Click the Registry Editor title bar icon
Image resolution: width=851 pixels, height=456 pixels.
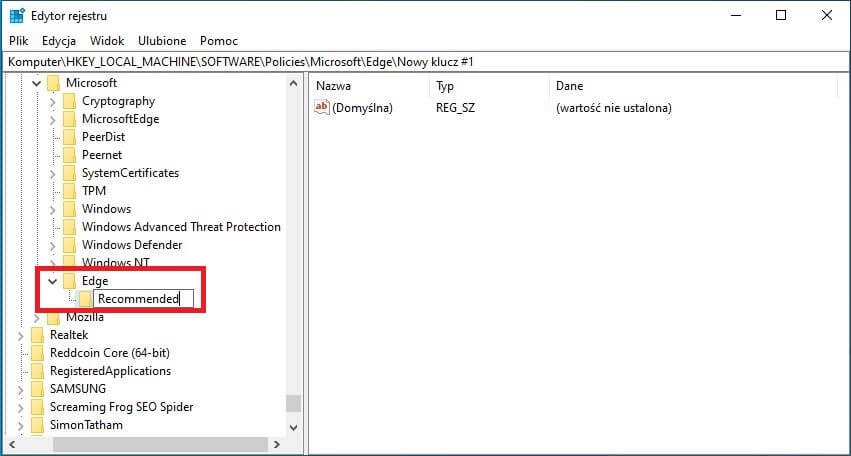(17, 16)
